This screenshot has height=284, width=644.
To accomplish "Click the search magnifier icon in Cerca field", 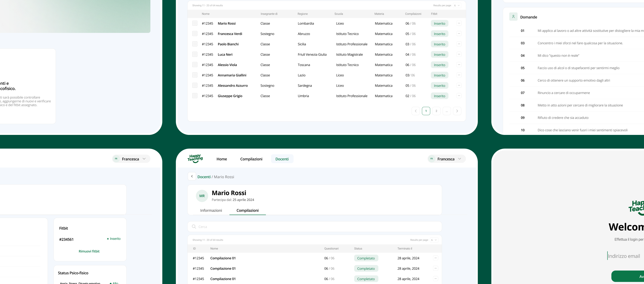I will point(194,226).
